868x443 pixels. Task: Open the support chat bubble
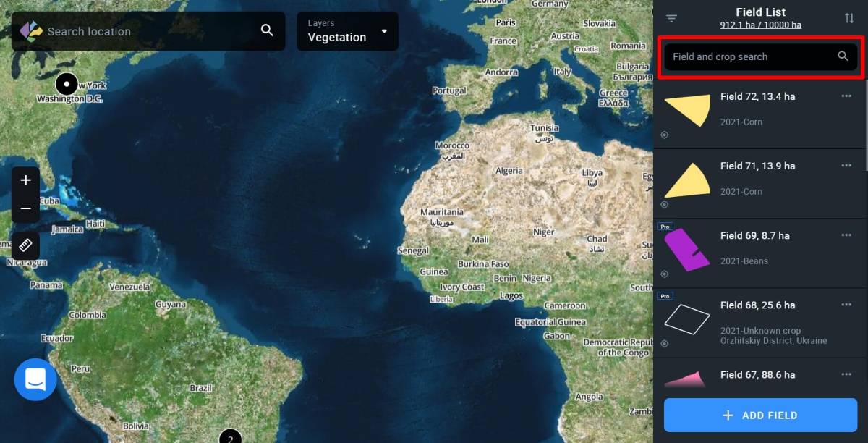tap(35, 379)
